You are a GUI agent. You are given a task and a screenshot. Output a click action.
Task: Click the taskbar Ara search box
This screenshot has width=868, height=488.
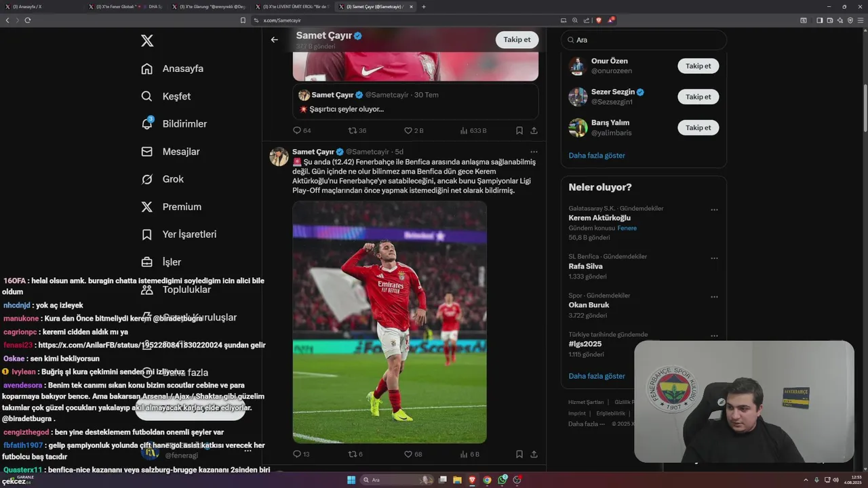[397, 480]
